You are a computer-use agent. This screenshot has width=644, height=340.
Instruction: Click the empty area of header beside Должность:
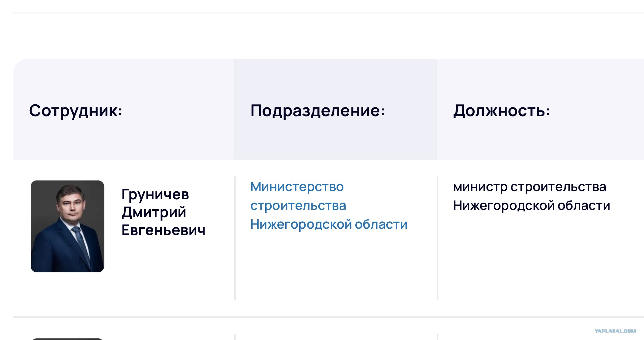[x=597, y=111]
